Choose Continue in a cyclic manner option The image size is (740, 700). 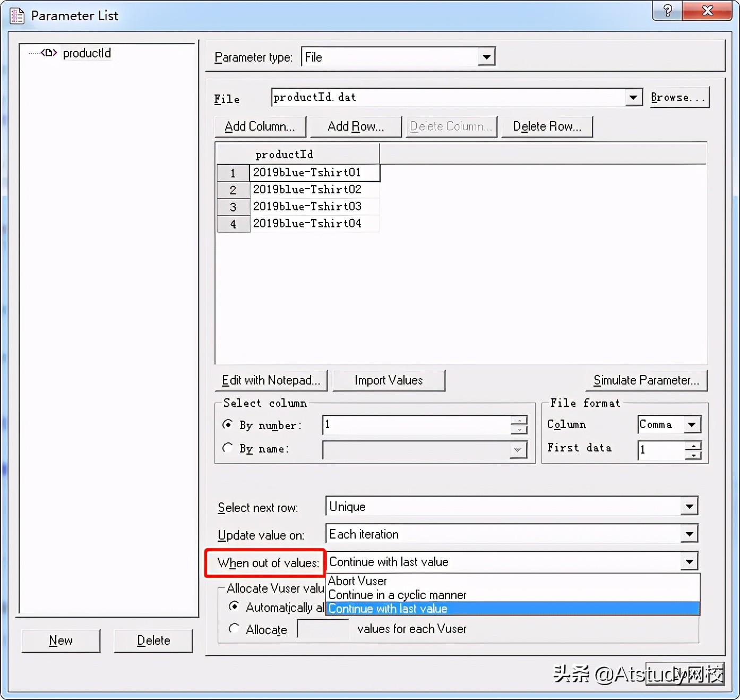(513, 595)
